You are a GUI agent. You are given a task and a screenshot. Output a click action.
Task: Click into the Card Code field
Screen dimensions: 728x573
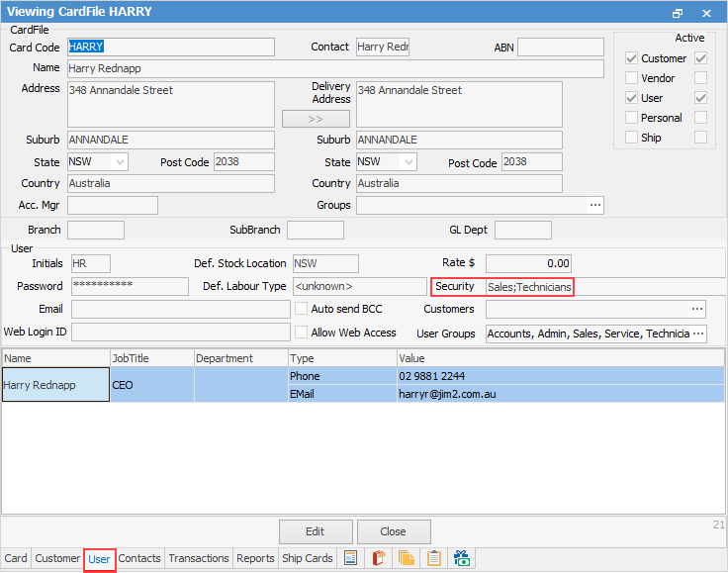pos(170,47)
